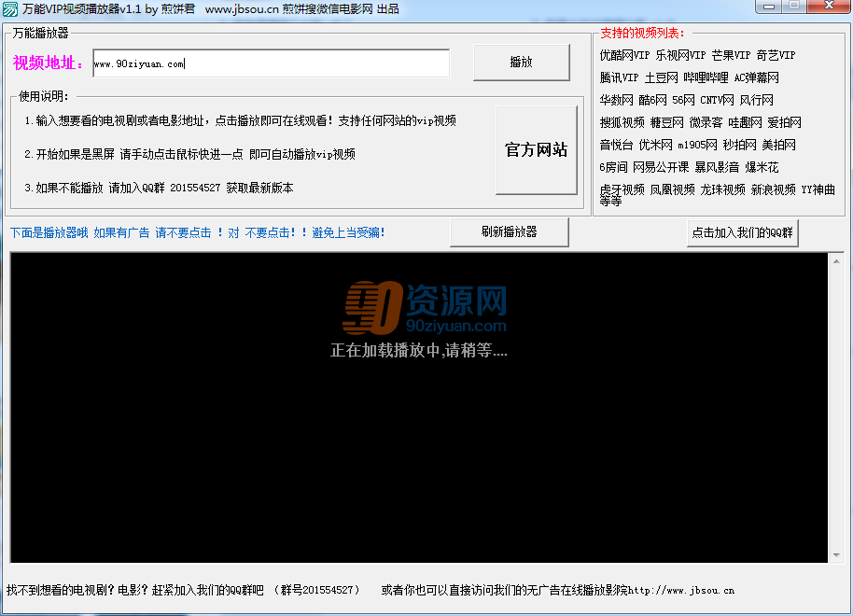Click 奇艺VIP in supported list
Viewport: 853px width, 616px height.
point(776,55)
